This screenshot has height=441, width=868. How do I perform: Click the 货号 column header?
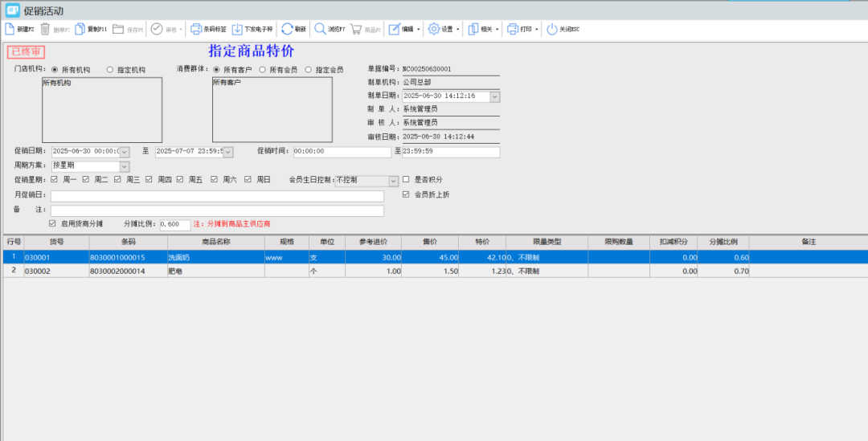pyautogui.click(x=56, y=243)
